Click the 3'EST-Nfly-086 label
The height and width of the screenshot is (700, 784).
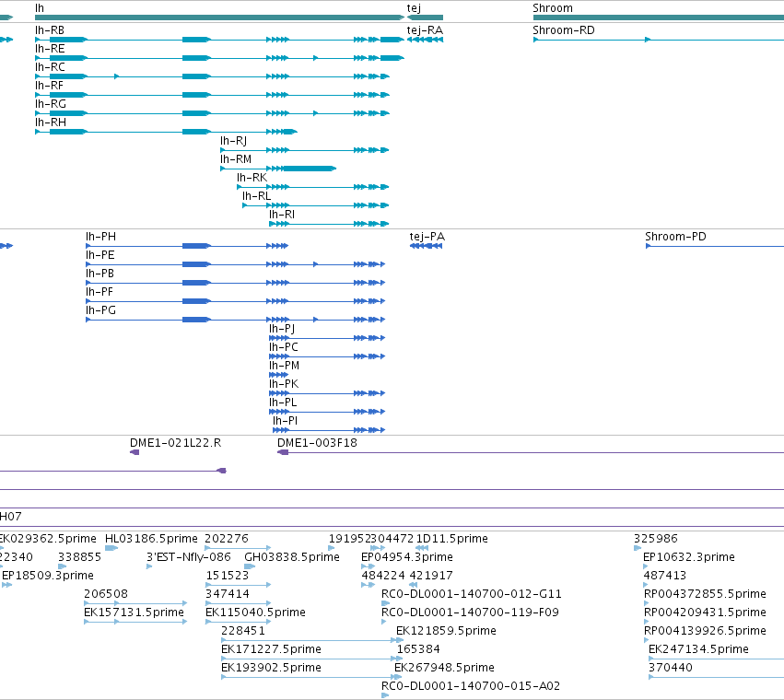point(189,557)
